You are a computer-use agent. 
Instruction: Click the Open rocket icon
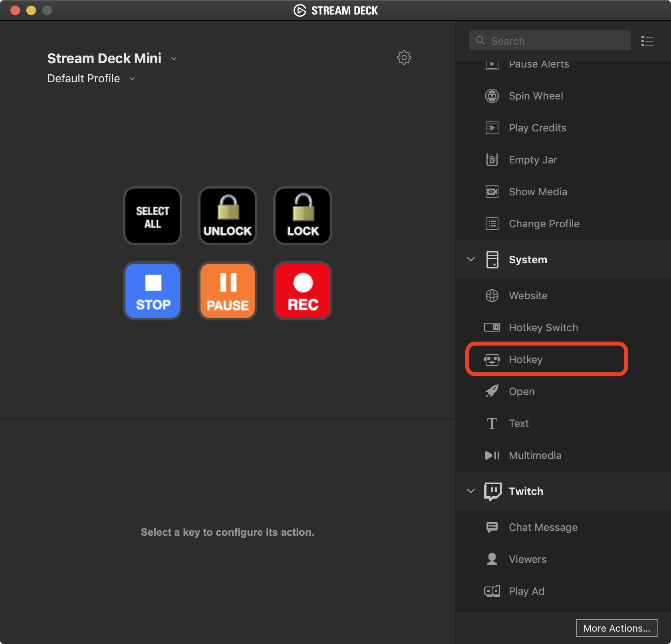pyautogui.click(x=492, y=391)
